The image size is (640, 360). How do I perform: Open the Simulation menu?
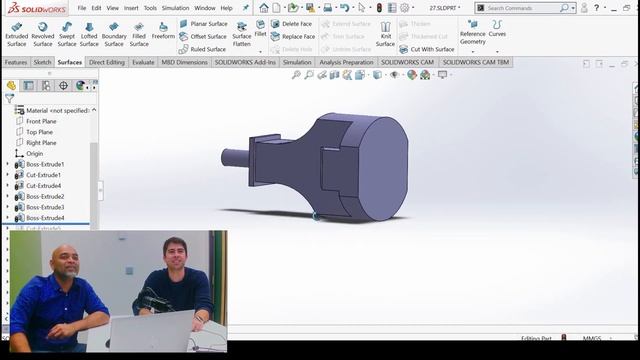[176, 8]
